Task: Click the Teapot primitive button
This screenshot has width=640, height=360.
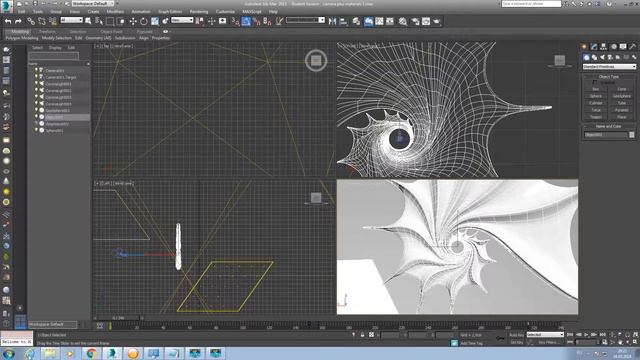Action: click(596, 117)
